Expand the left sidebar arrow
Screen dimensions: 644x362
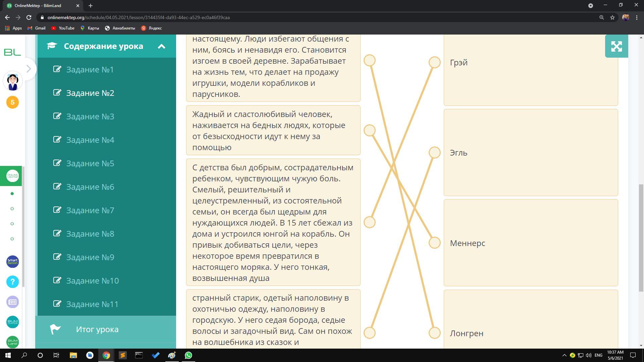[29, 69]
